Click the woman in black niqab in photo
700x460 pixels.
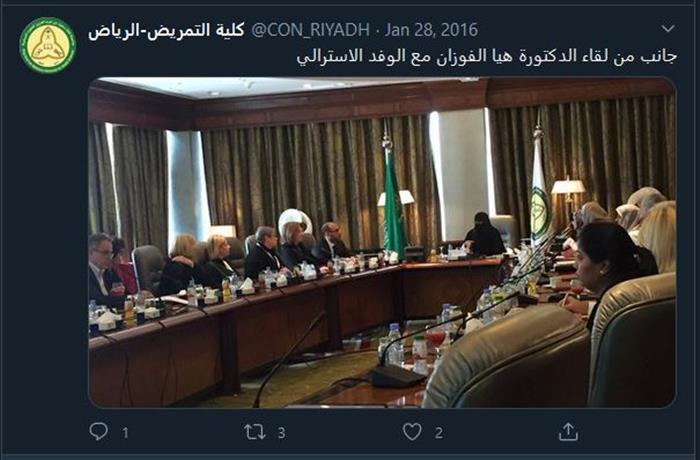(x=484, y=234)
